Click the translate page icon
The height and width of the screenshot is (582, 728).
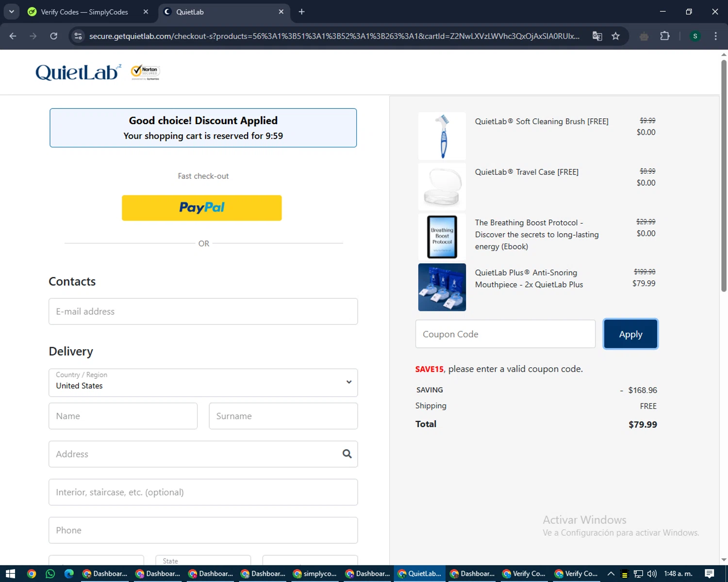597,36
